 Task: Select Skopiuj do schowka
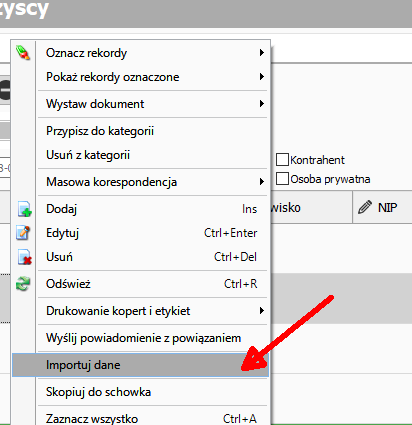pos(140,392)
